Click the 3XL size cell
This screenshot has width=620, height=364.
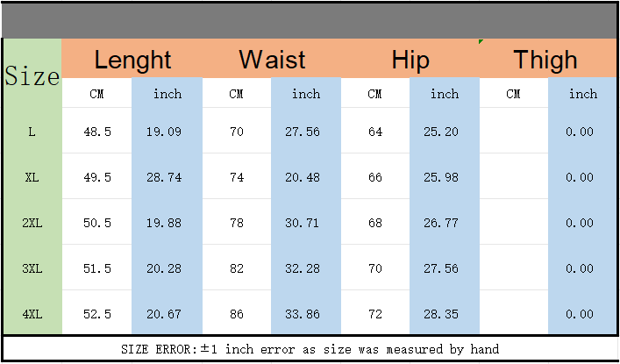tap(32, 268)
